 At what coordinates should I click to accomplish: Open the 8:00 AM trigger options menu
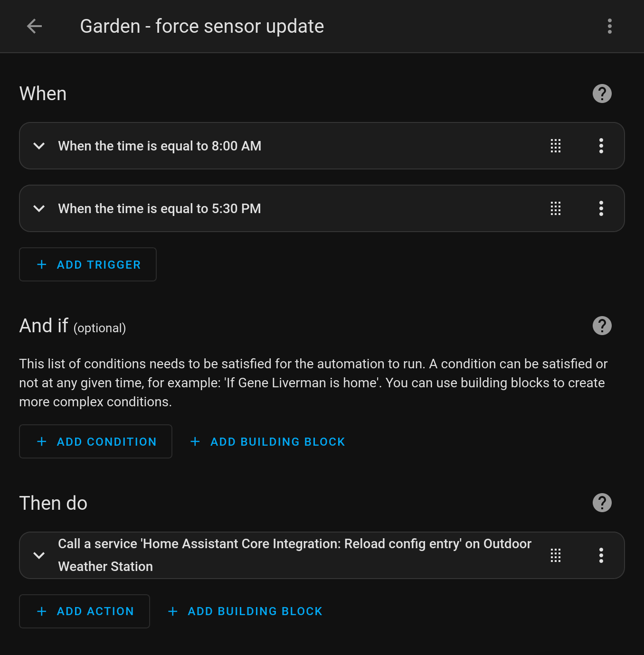(601, 146)
